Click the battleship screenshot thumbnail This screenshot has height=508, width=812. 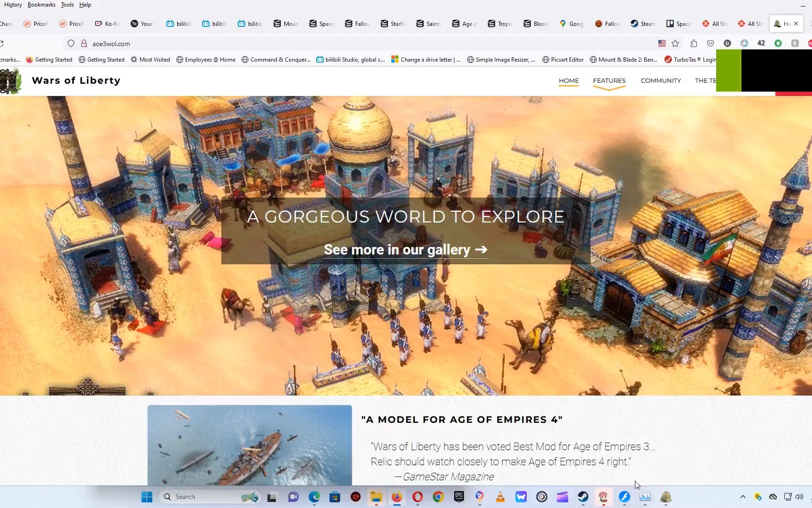tap(250, 445)
